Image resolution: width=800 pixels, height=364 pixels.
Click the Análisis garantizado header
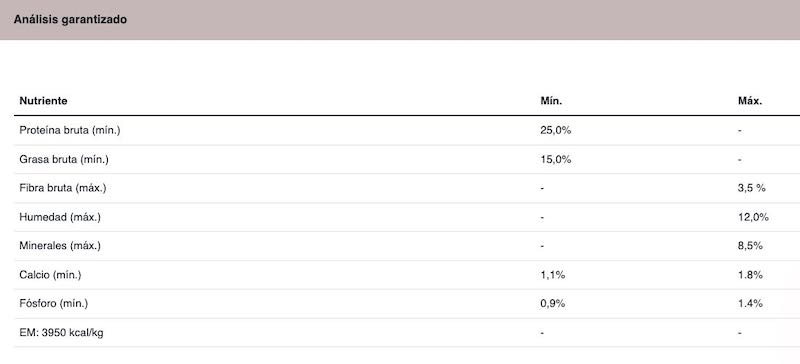tap(70, 20)
